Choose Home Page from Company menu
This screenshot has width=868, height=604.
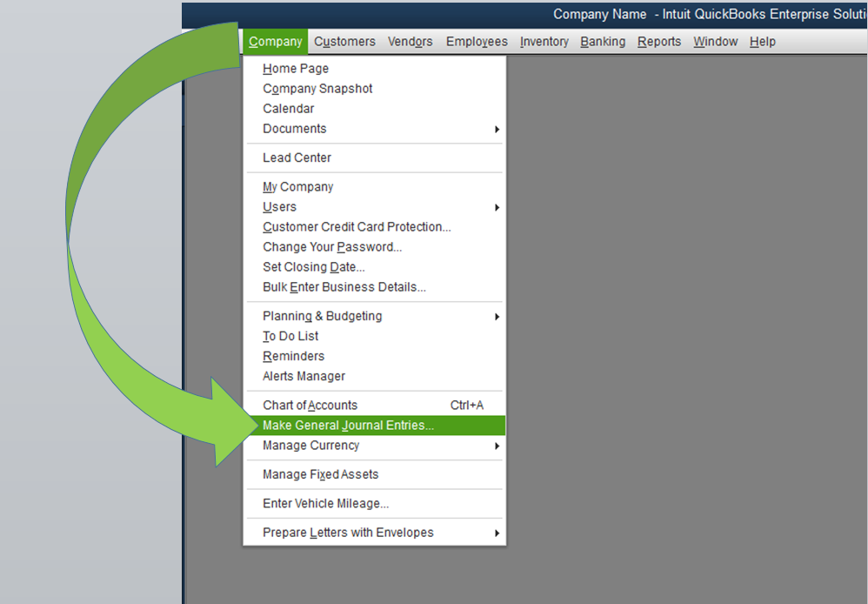click(x=296, y=69)
